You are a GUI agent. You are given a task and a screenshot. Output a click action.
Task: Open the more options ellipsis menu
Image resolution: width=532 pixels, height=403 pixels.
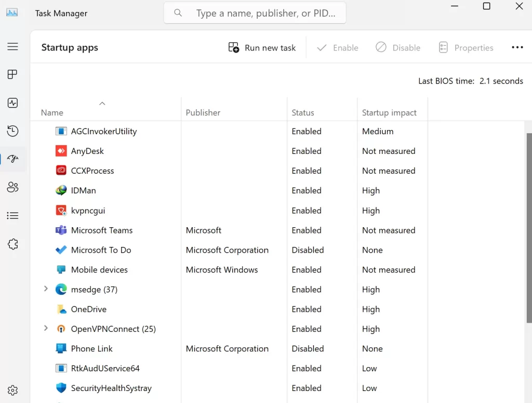[x=517, y=47]
